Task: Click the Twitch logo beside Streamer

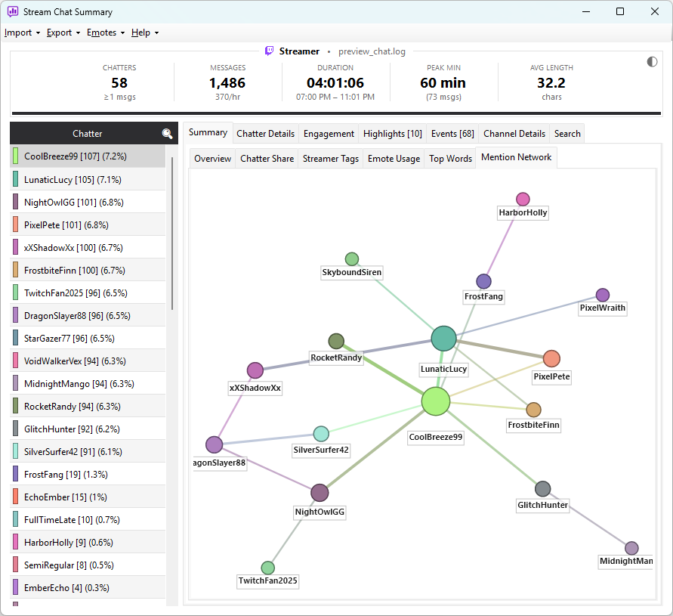Action: pos(269,51)
